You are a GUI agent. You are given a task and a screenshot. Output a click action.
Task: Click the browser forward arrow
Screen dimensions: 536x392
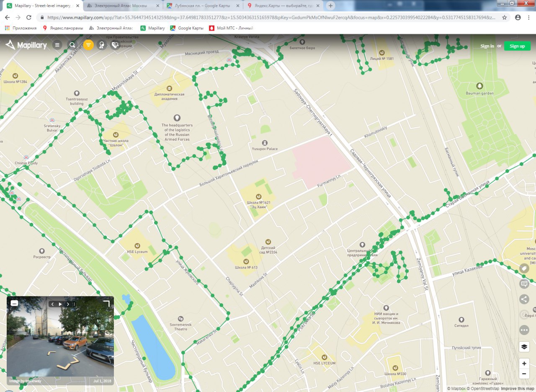pos(18,18)
